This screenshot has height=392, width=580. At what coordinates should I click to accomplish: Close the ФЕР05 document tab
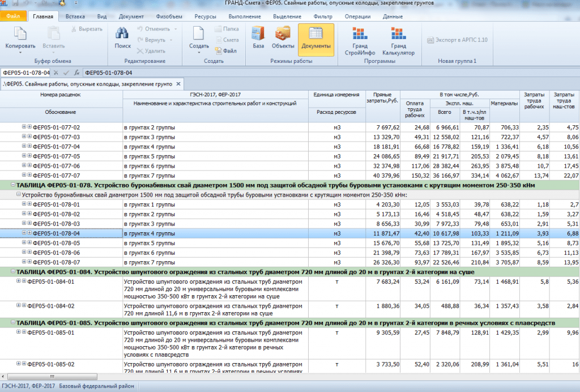178,84
